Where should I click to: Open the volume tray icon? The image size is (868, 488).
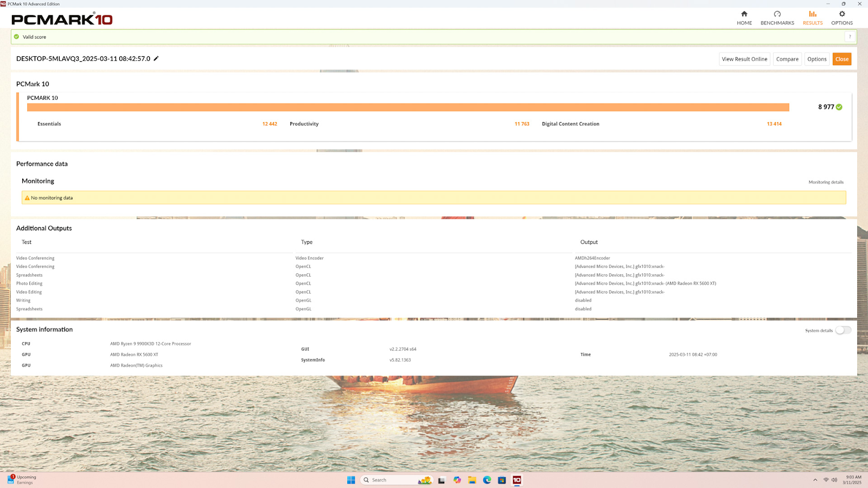click(834, 480)
